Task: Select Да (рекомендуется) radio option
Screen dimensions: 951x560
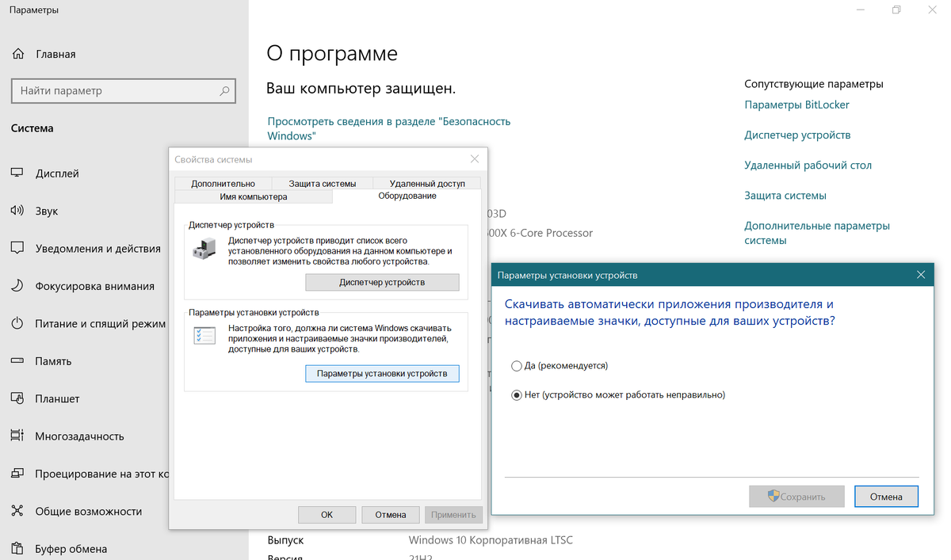Action: tap(560, 366)
